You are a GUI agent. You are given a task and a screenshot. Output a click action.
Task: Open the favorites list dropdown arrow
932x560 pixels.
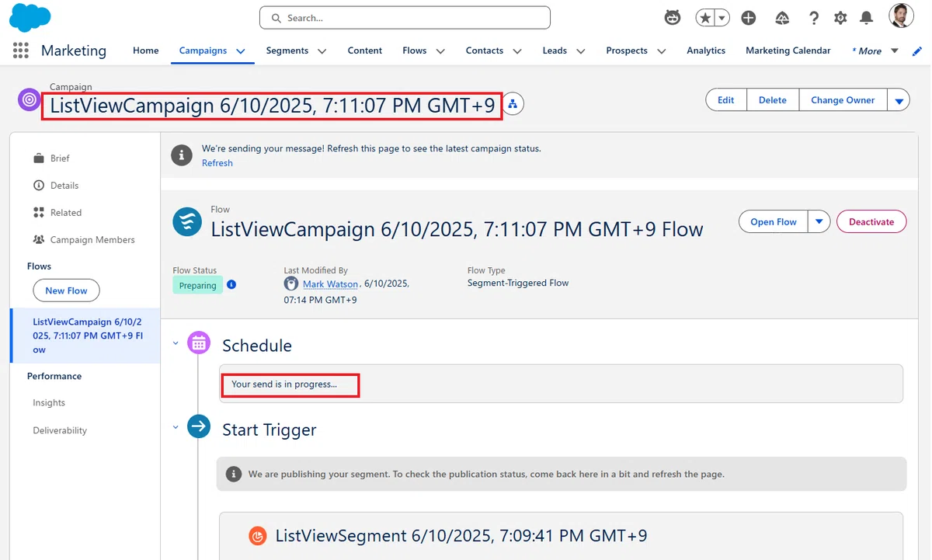click(x=722, y=18)
